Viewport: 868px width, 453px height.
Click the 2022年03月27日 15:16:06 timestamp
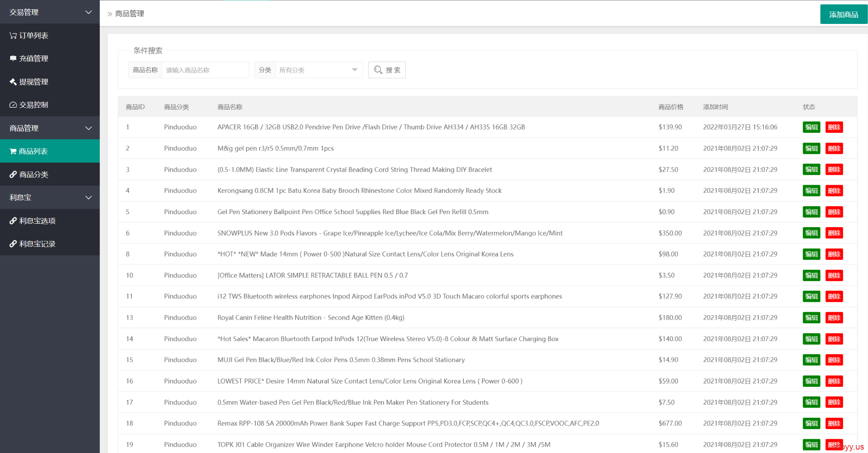point(740,127)
